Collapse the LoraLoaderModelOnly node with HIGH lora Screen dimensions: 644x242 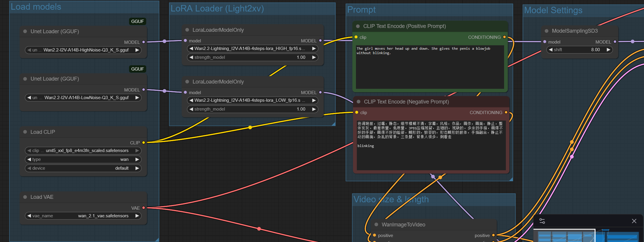coord(187,30)
